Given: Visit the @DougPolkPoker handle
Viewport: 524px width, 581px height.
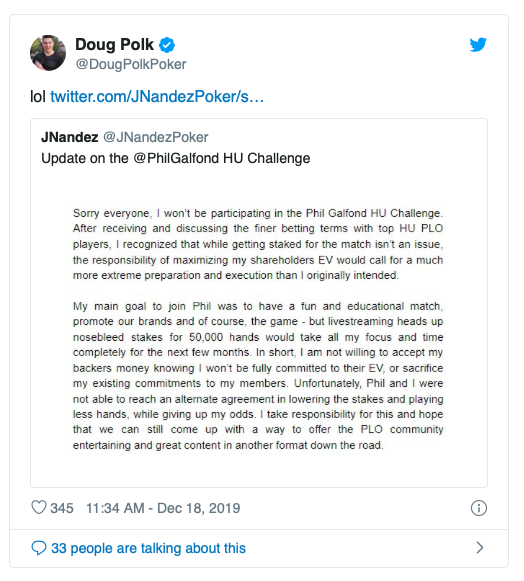Looking at the screenshot, I should (131, 64).
